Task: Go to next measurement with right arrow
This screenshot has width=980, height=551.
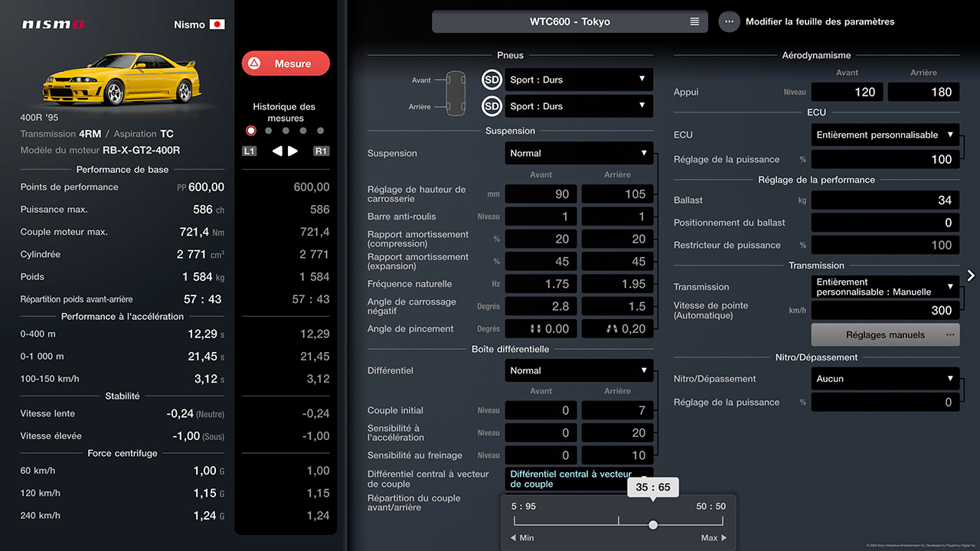Action: coord(293,151)
